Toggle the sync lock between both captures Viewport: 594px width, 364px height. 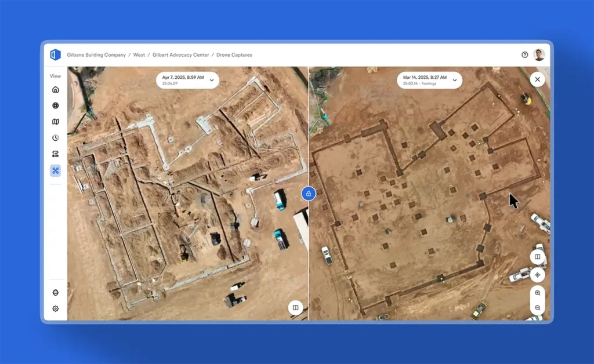tap(309, 193)
